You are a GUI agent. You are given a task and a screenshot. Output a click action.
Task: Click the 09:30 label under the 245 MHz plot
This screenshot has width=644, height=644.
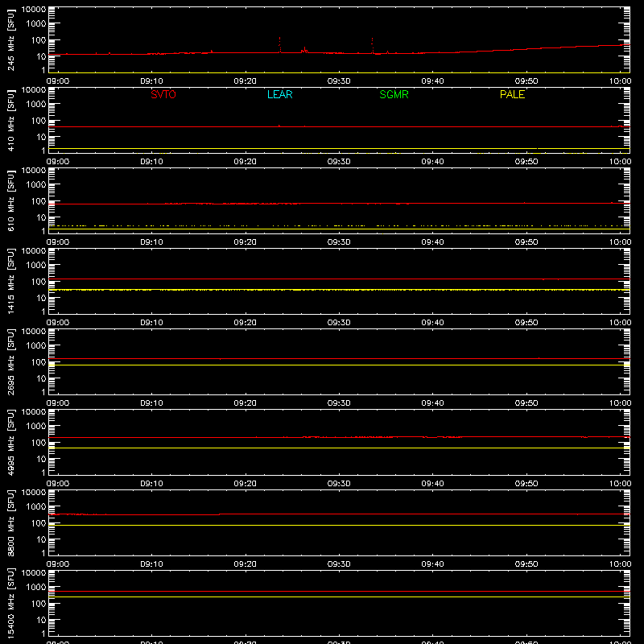339,81
